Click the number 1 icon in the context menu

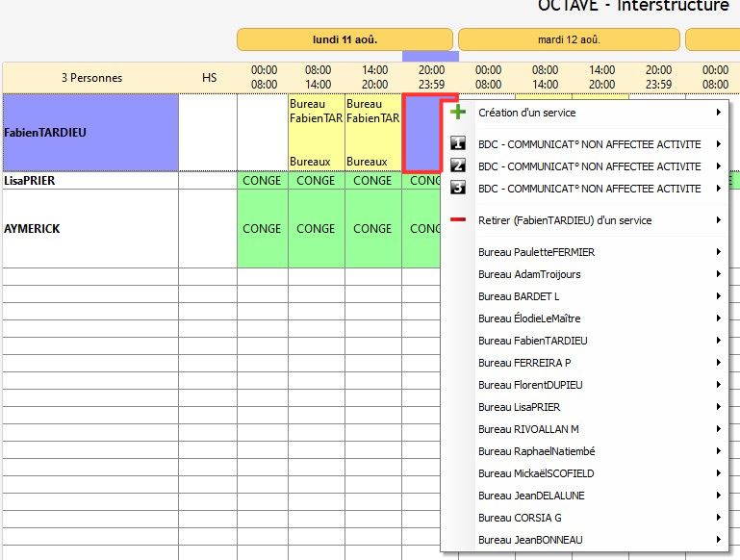point(458,144)
